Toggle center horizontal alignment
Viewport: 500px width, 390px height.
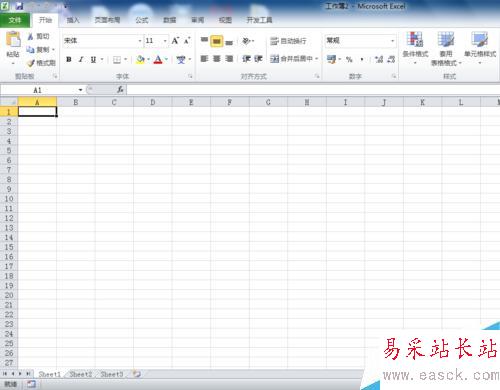tap(217, 59)
